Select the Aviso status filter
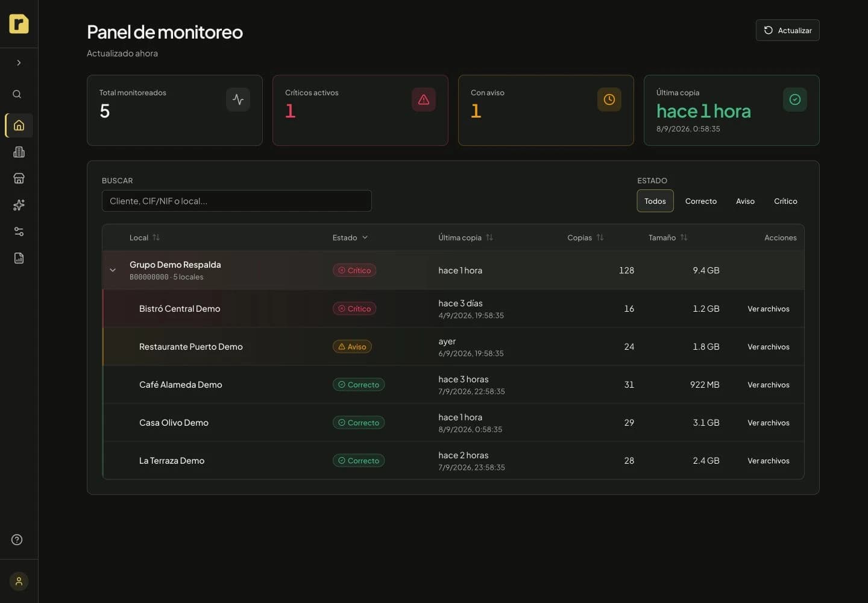Screen dimensions: 868x603 (745, 201)
